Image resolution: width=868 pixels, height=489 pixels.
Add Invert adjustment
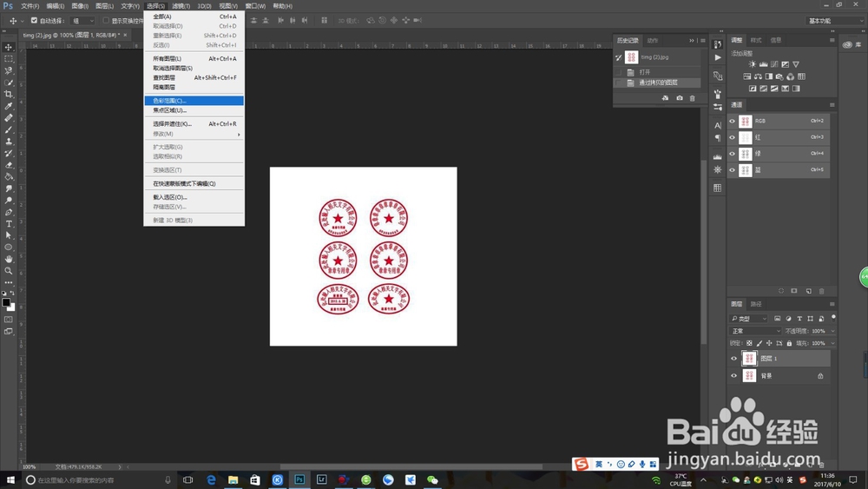point(753,89)
